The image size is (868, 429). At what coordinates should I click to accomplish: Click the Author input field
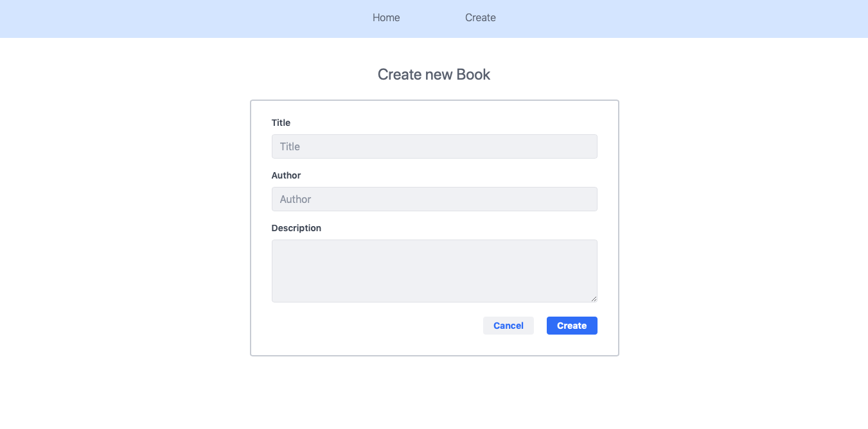click(434, 198)
